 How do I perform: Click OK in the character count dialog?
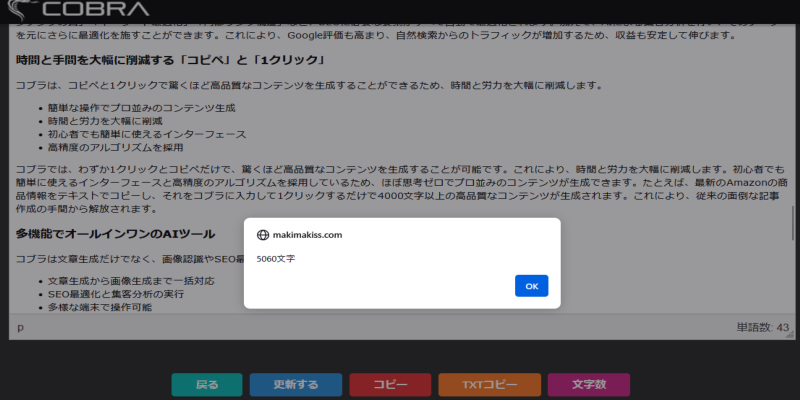click(532, 286)
